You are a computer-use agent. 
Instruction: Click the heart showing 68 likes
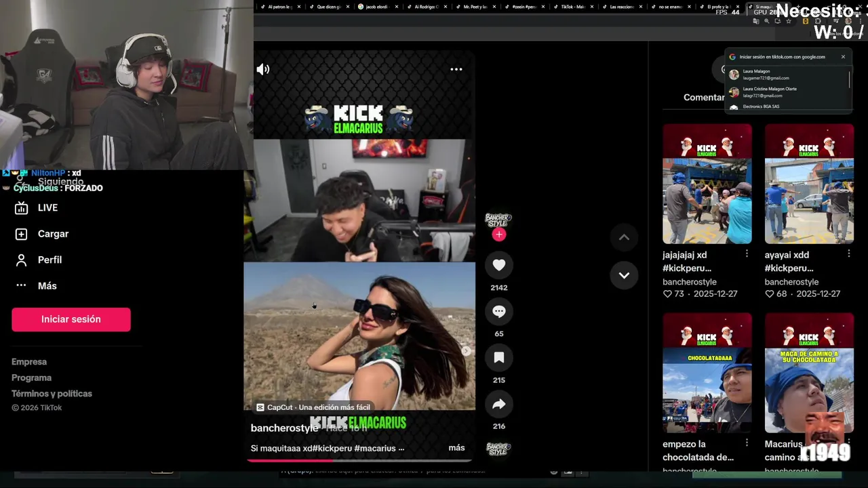769,293
